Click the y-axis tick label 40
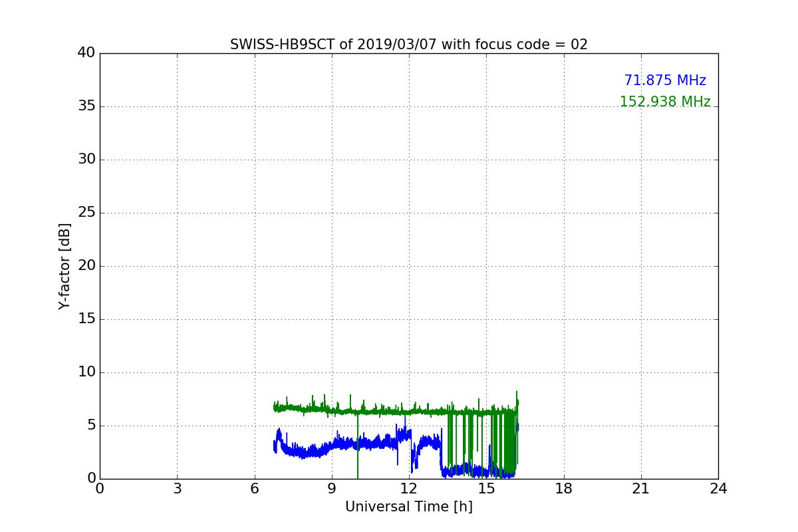The image size is (798, 532). (86, 53)
